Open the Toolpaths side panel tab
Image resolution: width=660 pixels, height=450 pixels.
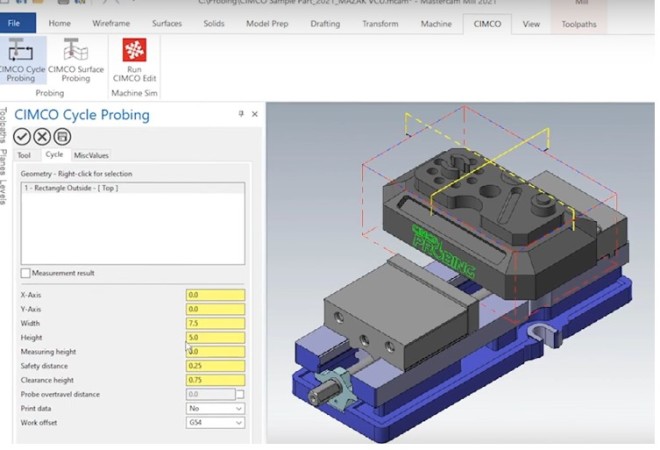(3, 125)
